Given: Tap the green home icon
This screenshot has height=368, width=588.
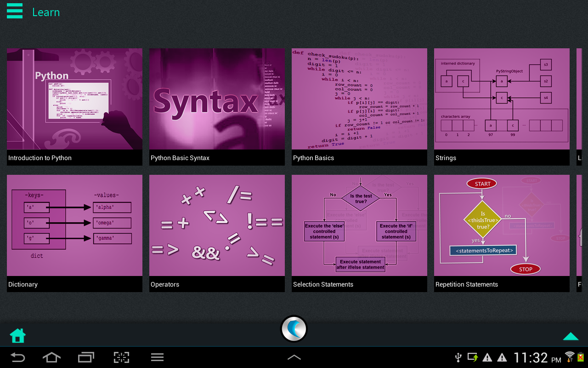Looking at the screenshot, I should click(x=18, y=336).
